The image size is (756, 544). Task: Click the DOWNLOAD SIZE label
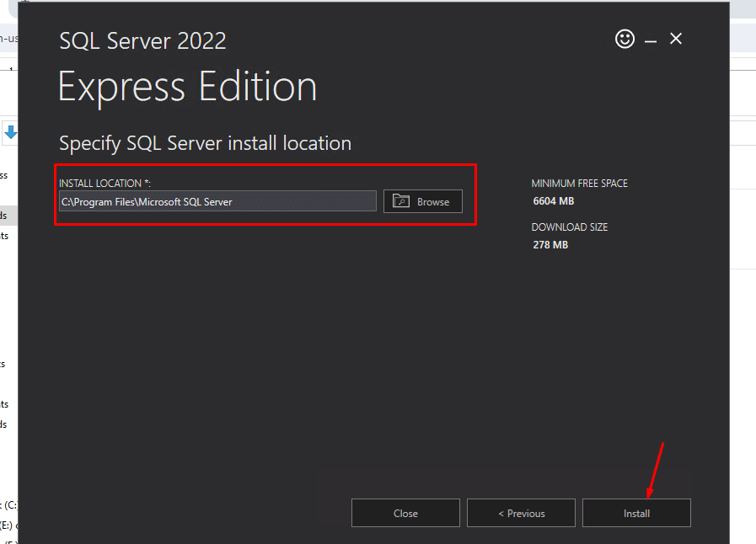569,227
